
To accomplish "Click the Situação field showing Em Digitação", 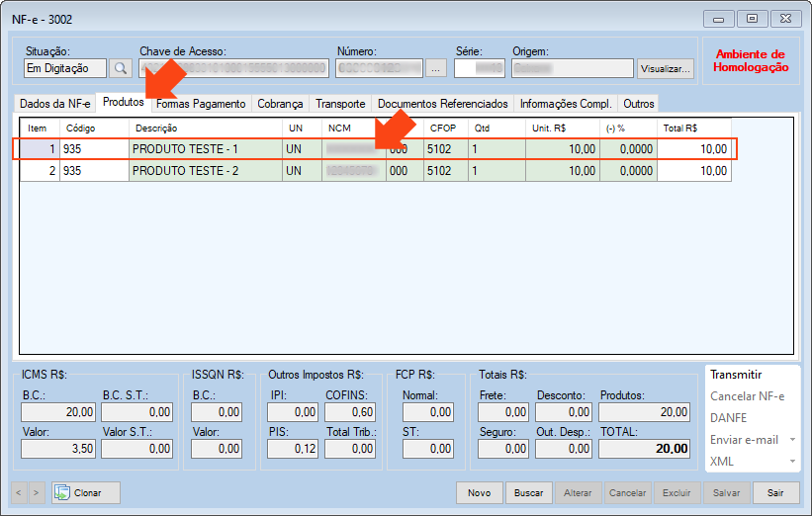I will [64, 68].
